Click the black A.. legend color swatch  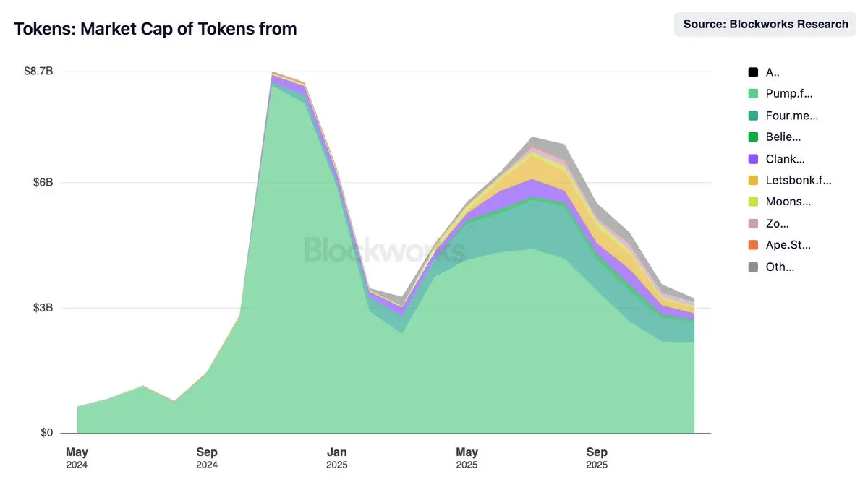click(x=753, y=72)
